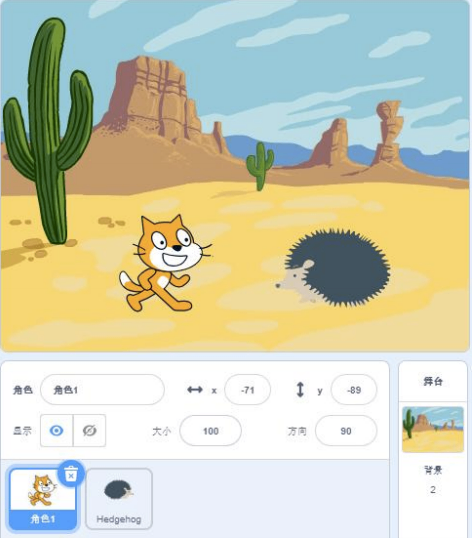Click the vertical y-position arrows icon

[300, 390]
